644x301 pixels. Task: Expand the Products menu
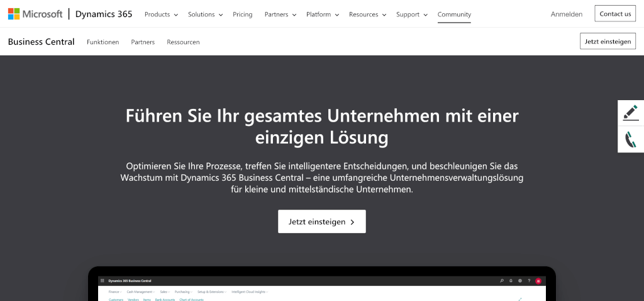tap(162, 14)
